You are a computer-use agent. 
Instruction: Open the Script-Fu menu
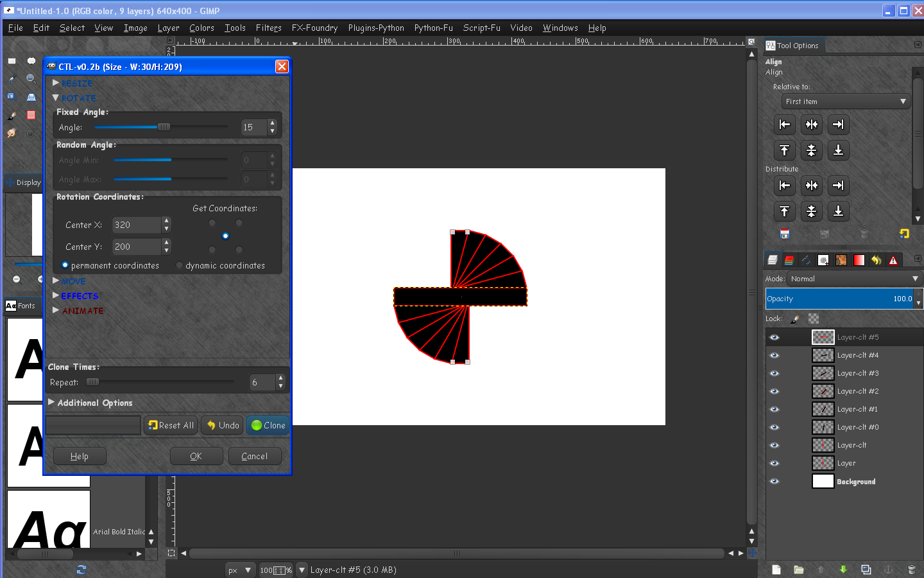click(481, 28)
